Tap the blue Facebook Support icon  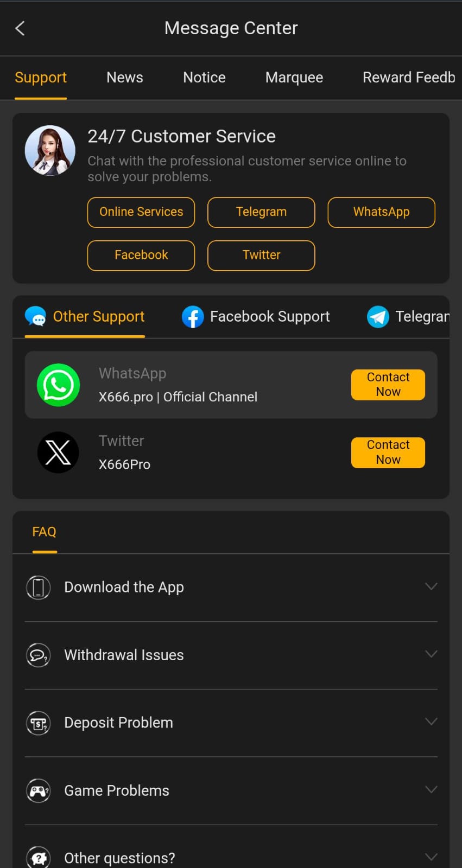point(193,317)
